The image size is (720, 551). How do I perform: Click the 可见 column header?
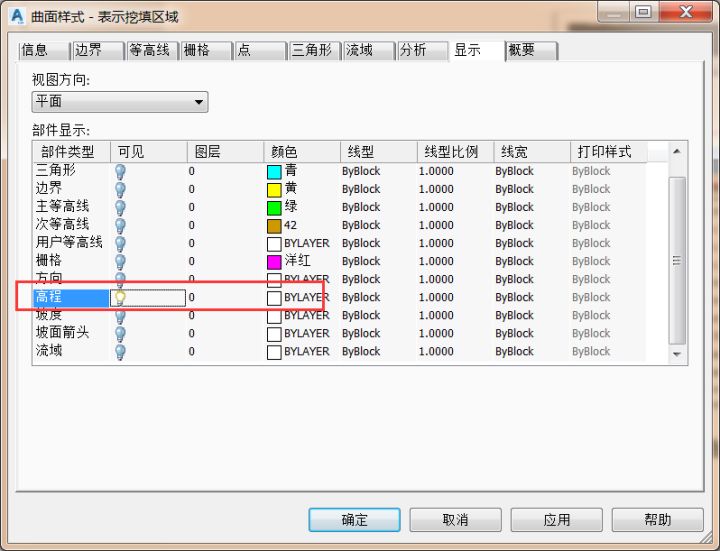tap(149, 152)
